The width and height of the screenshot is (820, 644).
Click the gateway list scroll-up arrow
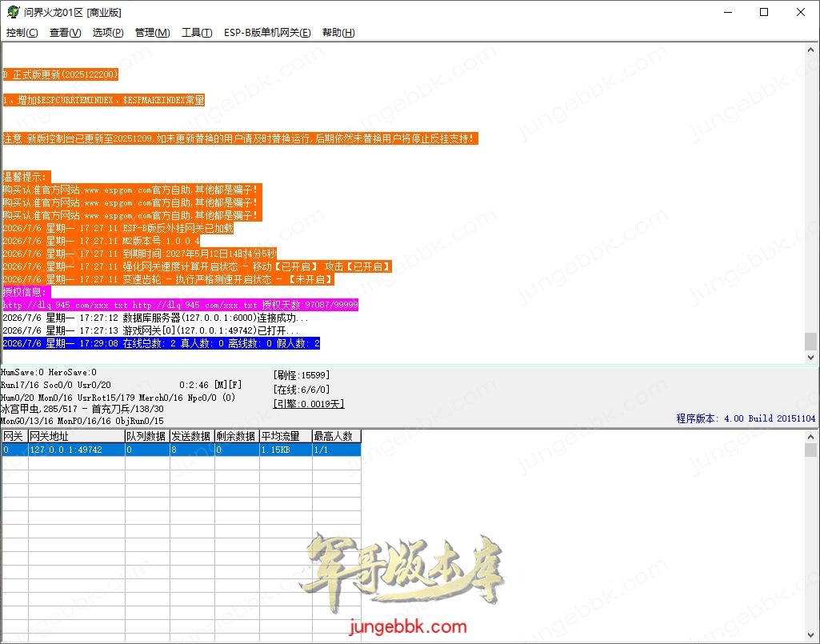point(810,436)
